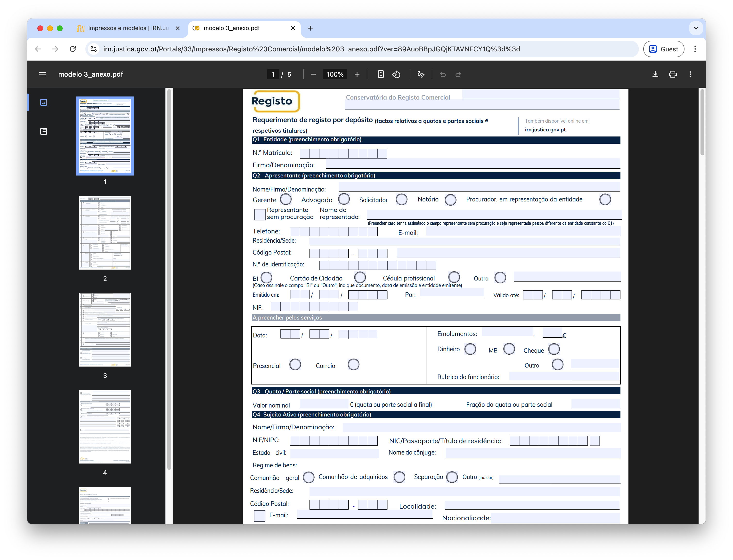This screenshot has width=733, height=560.
Task: Check the box beside E-mail in Q4
Action: coord(260,516)
